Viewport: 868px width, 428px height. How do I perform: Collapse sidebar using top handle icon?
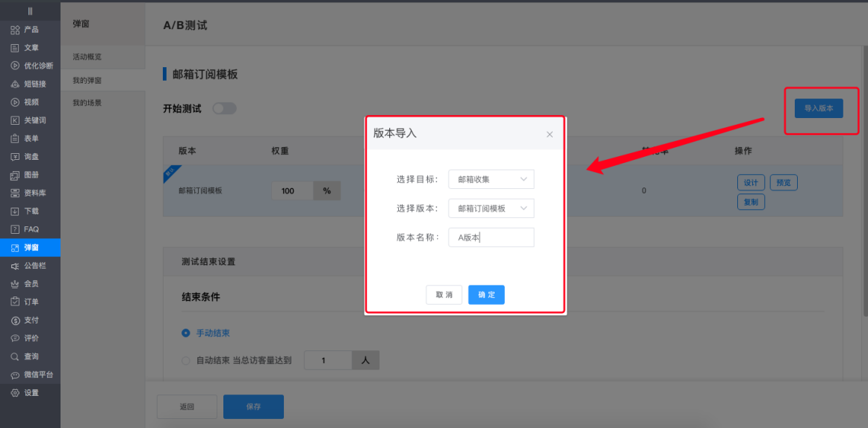[x=30, y=11]
